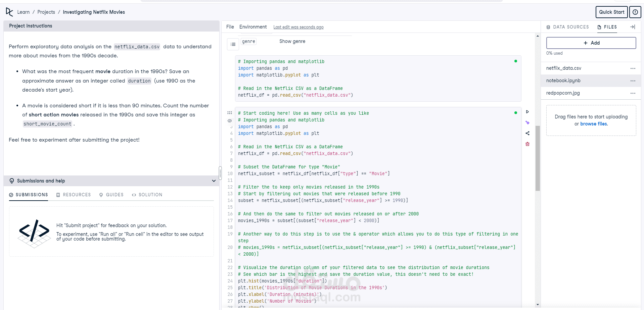644x310 pixels.
Task: Collapse the right files sidebar
Action: [x=633, y=27]
